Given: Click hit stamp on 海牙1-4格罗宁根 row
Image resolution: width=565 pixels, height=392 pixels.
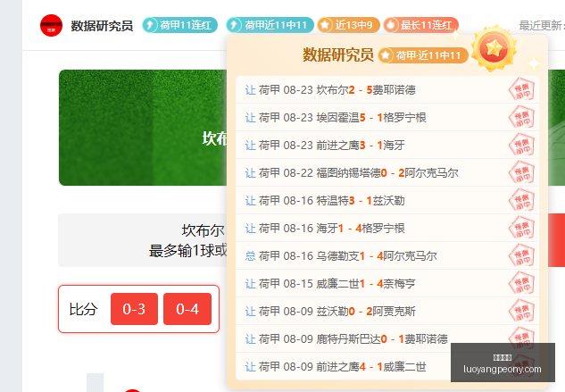Looking at the screenshot, I should coord(521,229).
